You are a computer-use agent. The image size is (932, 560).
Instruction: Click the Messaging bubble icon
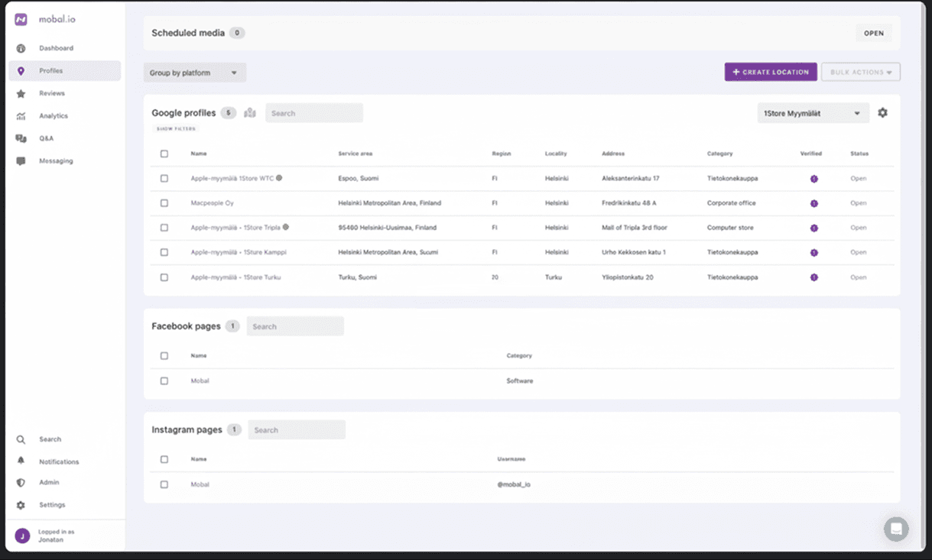point(21,161)
